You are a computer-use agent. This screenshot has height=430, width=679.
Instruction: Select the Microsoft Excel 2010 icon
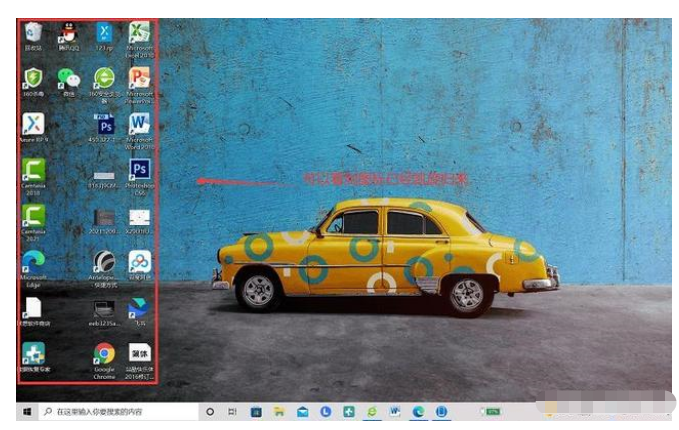click(x=139, y=33)
